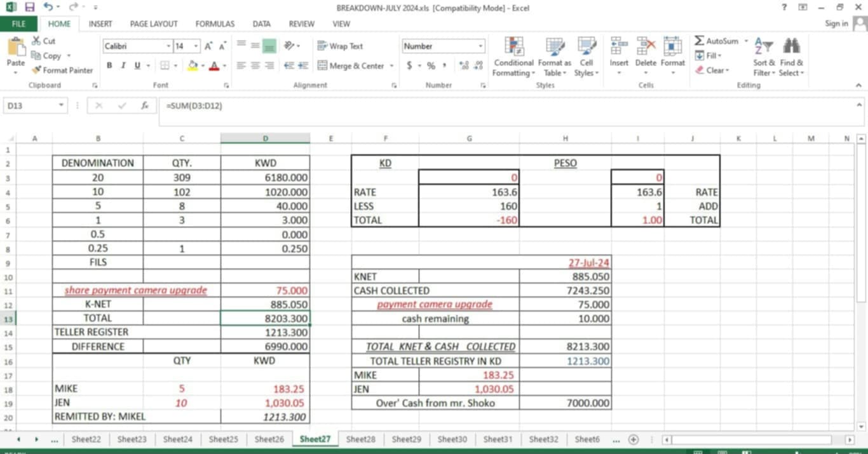Switch to the FORMULAS tab
Viewport: 868px width, 454px height.
click(215, 23)
